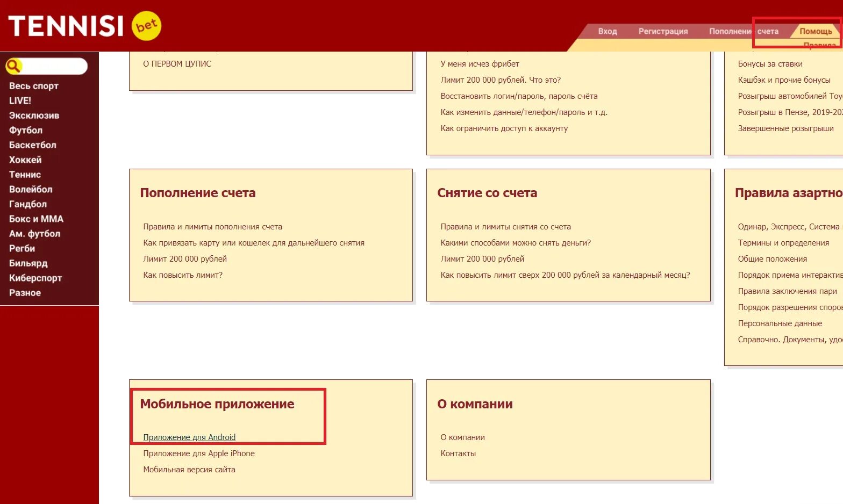
Task: Open Бонусы за ставки link
Action: tap(770, 63)
